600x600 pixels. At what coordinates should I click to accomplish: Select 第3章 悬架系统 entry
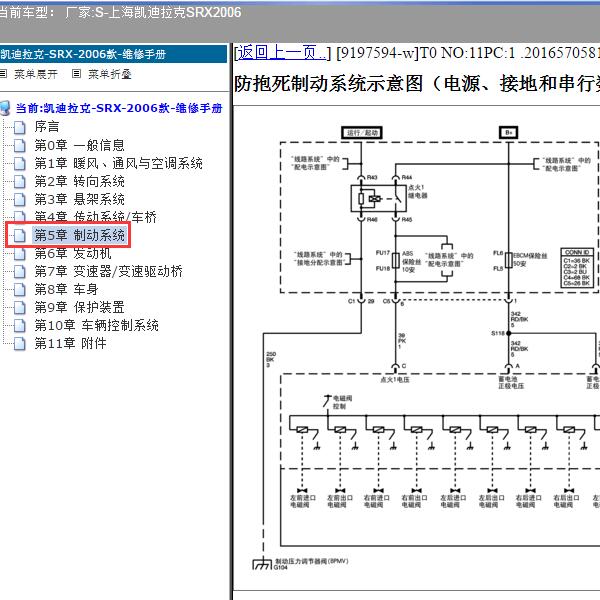[79, 199]
